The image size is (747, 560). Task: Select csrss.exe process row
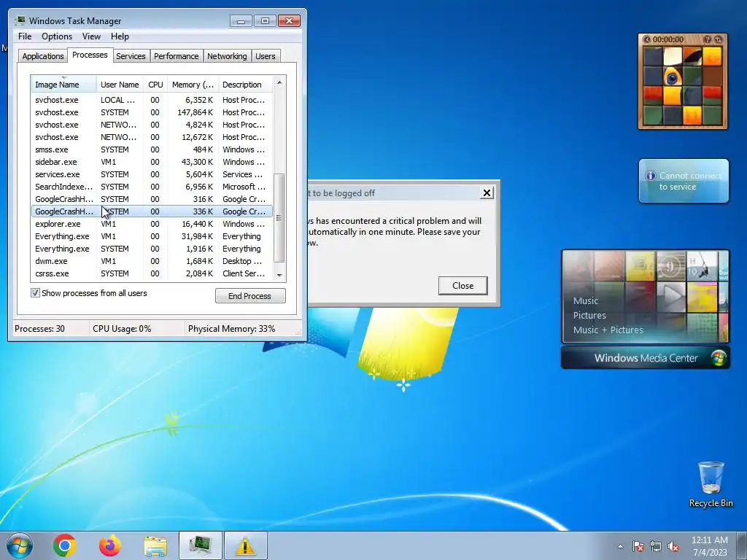pyautogui.click(x=152, y=273)
